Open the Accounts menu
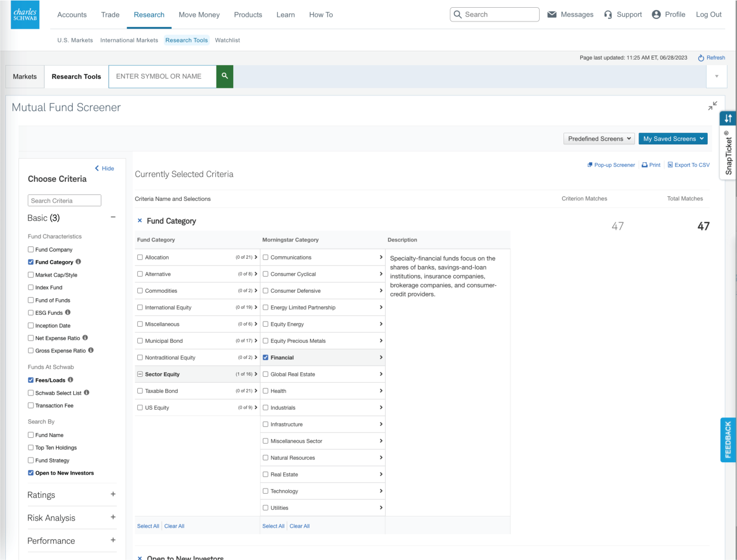737x560 pixels. point(72,14)
